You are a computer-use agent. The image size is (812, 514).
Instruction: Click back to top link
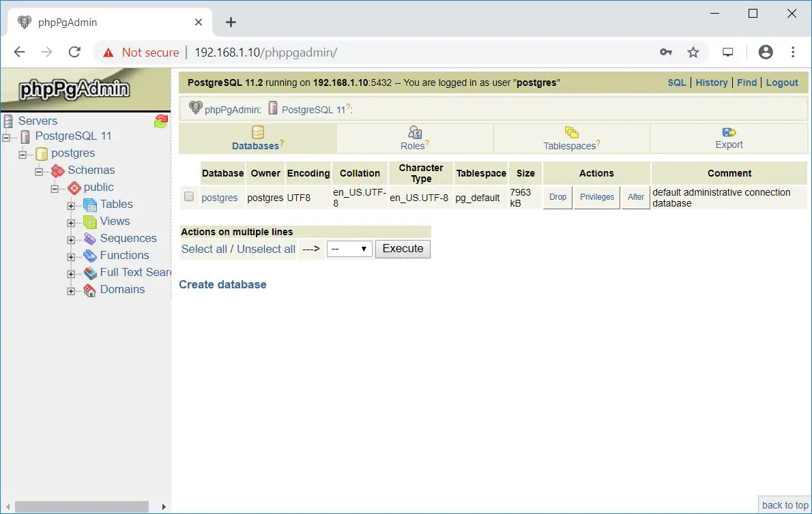coord(785,505)
